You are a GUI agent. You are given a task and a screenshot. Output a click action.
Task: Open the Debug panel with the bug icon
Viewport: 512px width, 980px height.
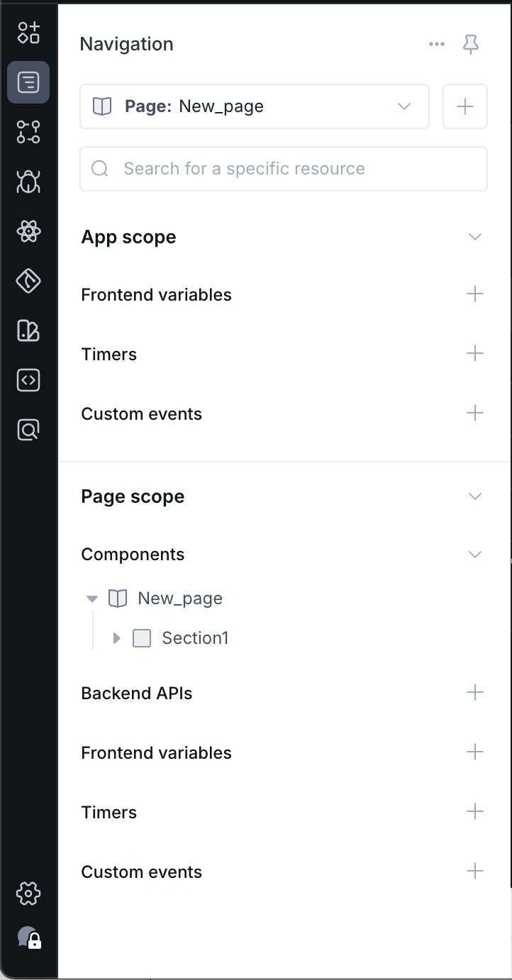[x=28, y=182]
